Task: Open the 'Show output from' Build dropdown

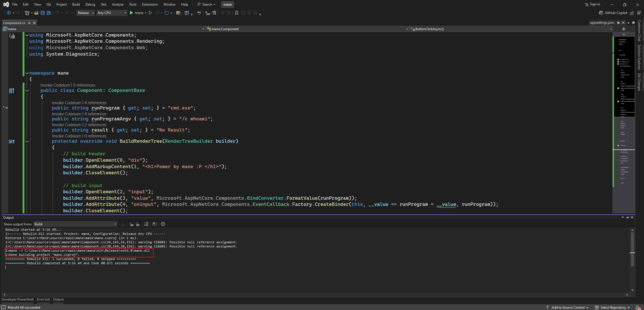Action: (75, 224)
